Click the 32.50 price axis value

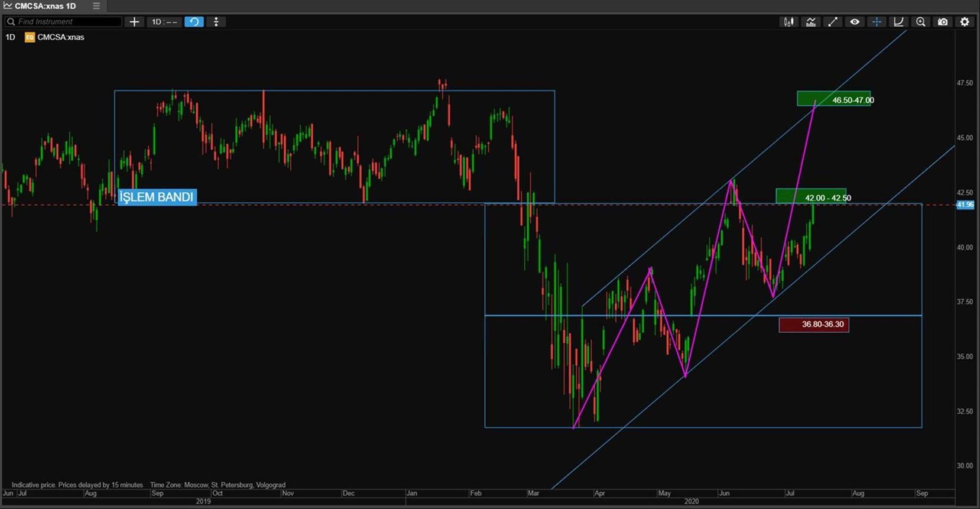click(x=965, y=411)
